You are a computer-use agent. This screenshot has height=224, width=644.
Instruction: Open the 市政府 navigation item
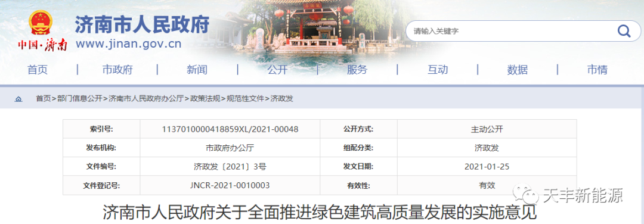117,70
